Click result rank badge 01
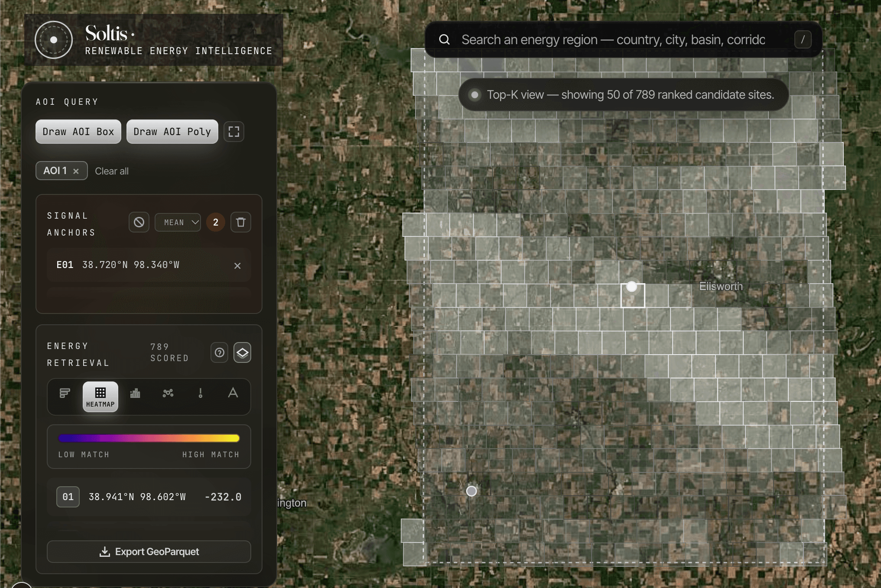 tap(68, 497)
